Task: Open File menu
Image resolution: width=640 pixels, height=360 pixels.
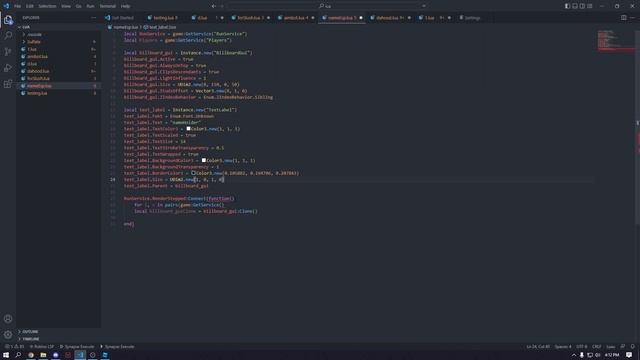Action: point(17,6)
